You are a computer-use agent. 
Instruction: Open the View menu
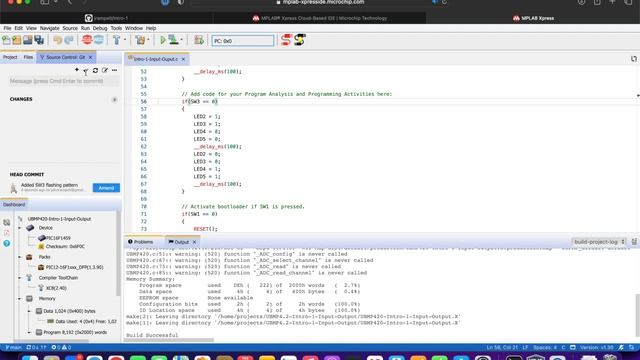pyautogui.click(x=31, y=28)
